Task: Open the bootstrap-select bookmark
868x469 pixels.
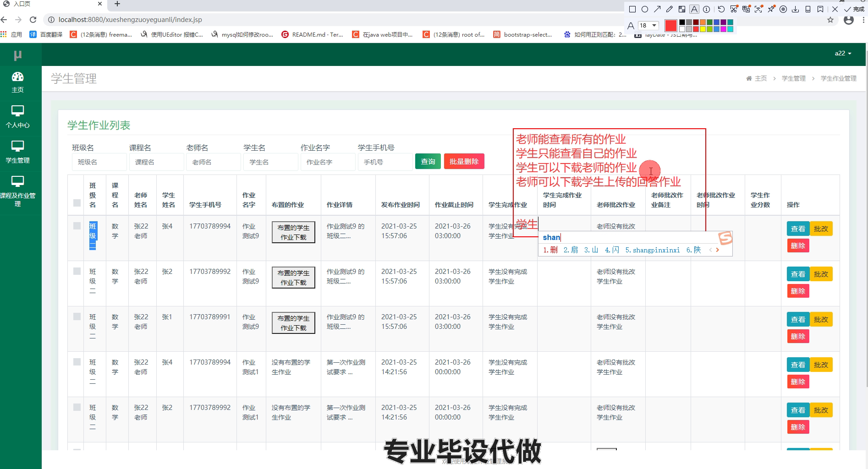Action: point(523,34)
